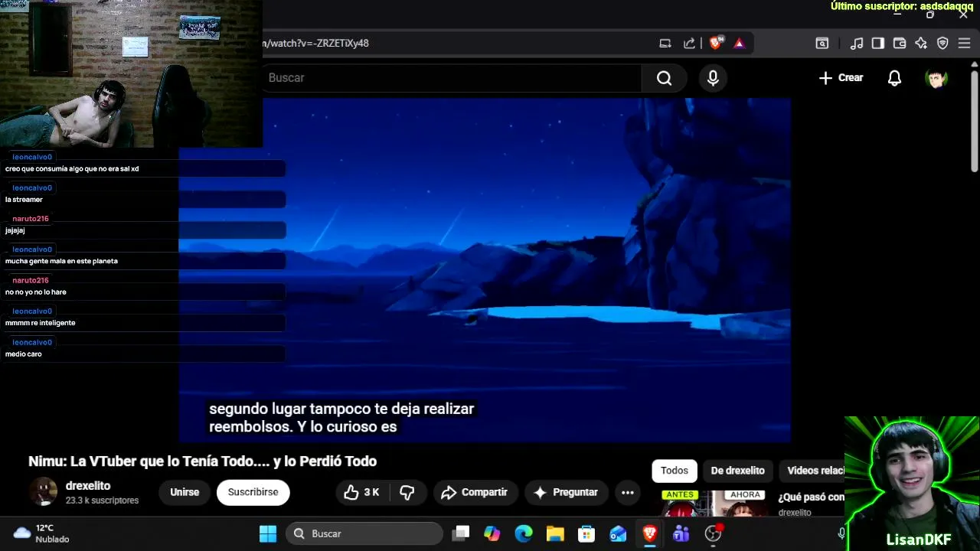Viewport: 980px width, 551px height.
Task: Open Brave VPN shield icon
Action: pos(942,44)
